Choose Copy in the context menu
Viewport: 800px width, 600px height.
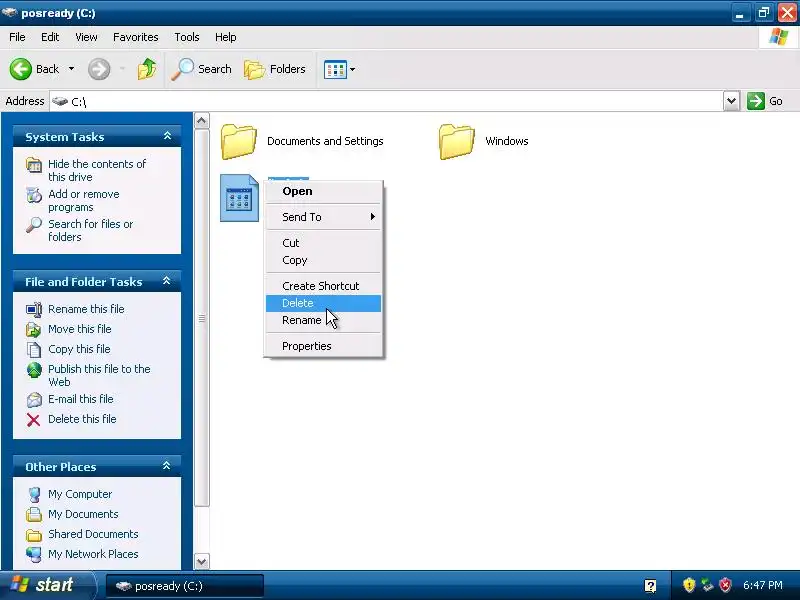point(323,260)
